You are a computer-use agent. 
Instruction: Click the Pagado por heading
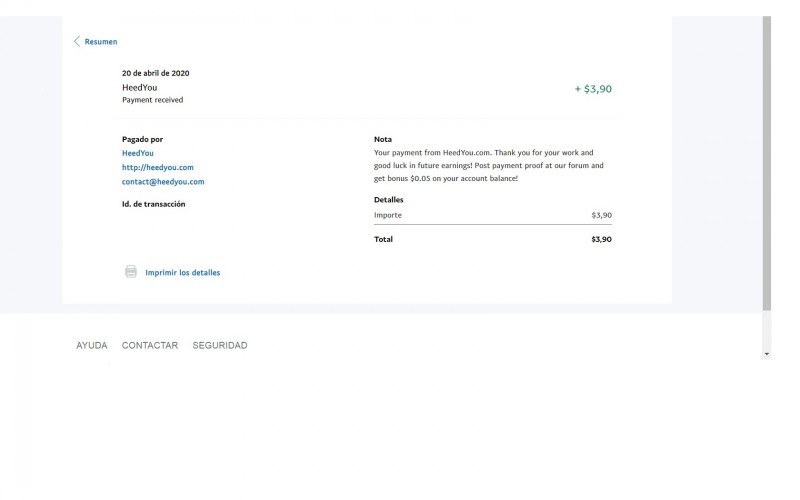click(x=142, y=139)
